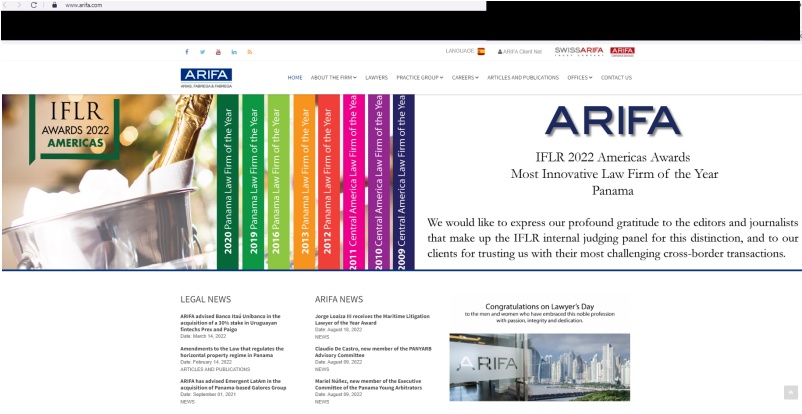Open ARIFA's Facebook page icon
The image size is (802, 414).
pyautogui.click(x=186, y=51)
